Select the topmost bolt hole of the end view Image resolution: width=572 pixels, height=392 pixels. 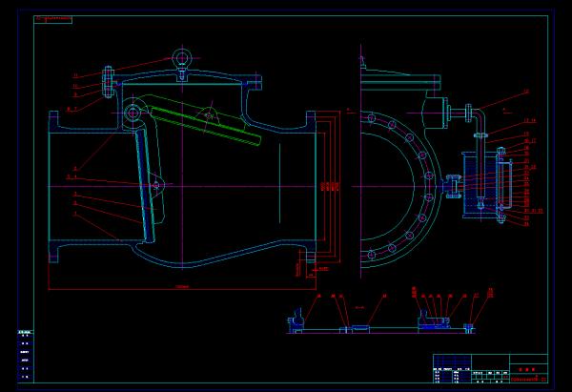pyautogui.click(x=372, y=118)
